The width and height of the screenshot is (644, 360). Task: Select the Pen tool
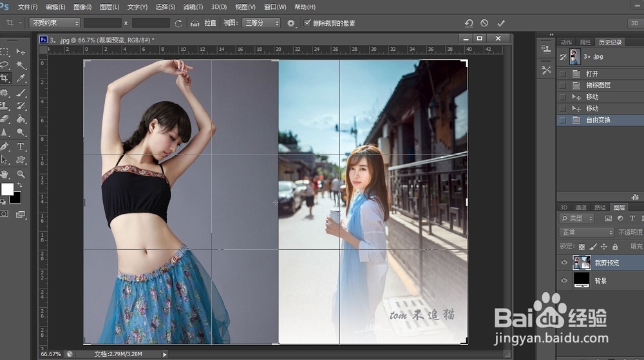pos(4,147)
